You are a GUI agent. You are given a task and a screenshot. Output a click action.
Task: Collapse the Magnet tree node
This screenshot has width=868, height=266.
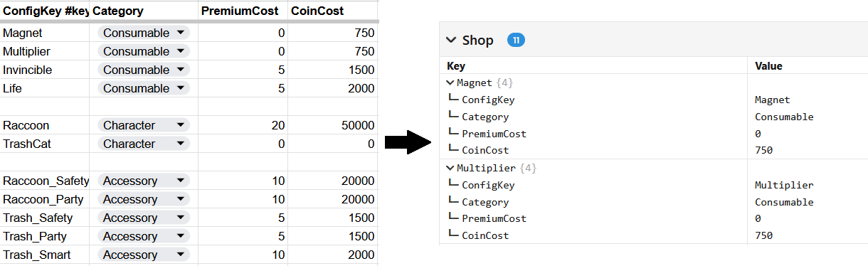tap(450, 83)
